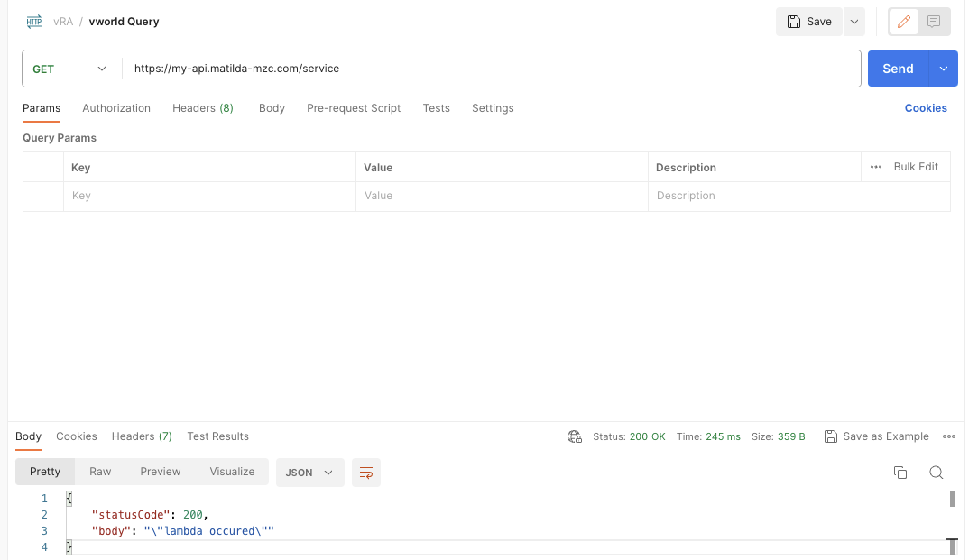
Task: Select the Pretty view mode
Action: (45, 472)
